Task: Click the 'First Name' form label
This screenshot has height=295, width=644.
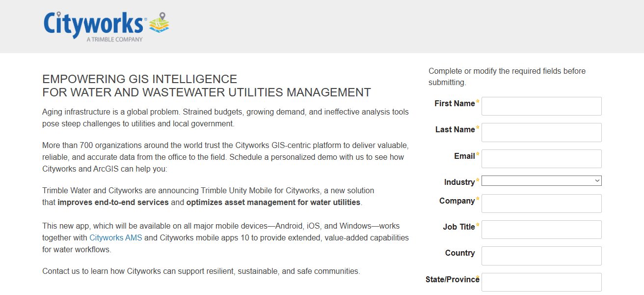Action: click(455, 104)
